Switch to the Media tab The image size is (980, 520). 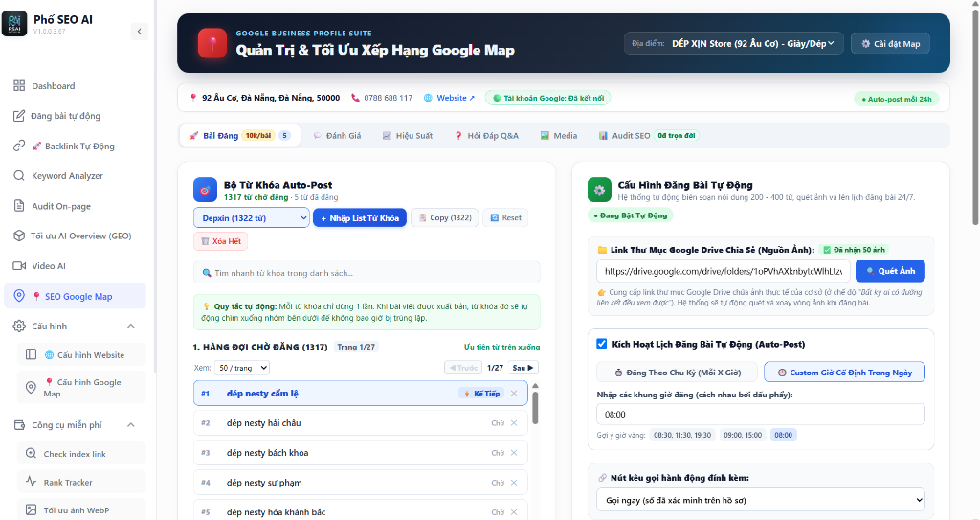pyautogui.click(x=559, y=135)
